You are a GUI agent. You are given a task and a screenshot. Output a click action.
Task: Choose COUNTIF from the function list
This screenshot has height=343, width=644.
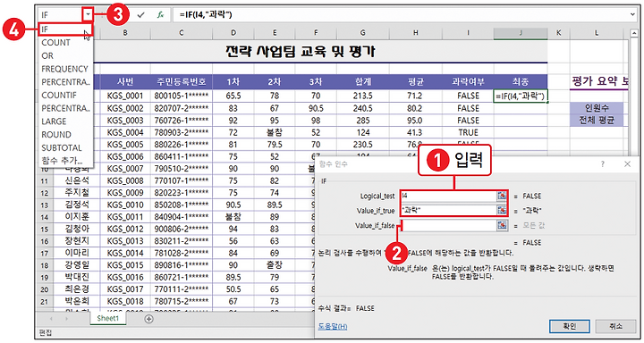65,96
